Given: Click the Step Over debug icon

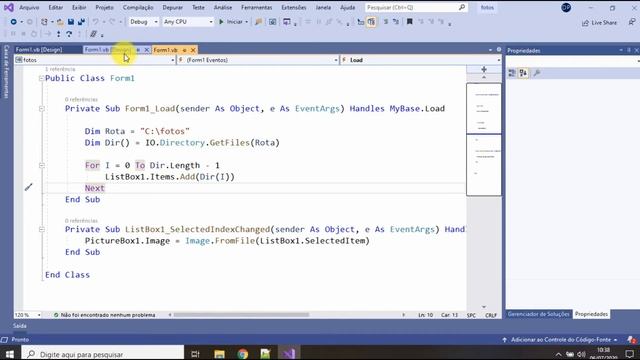Looking at the screenshot, I should (69, 34).
